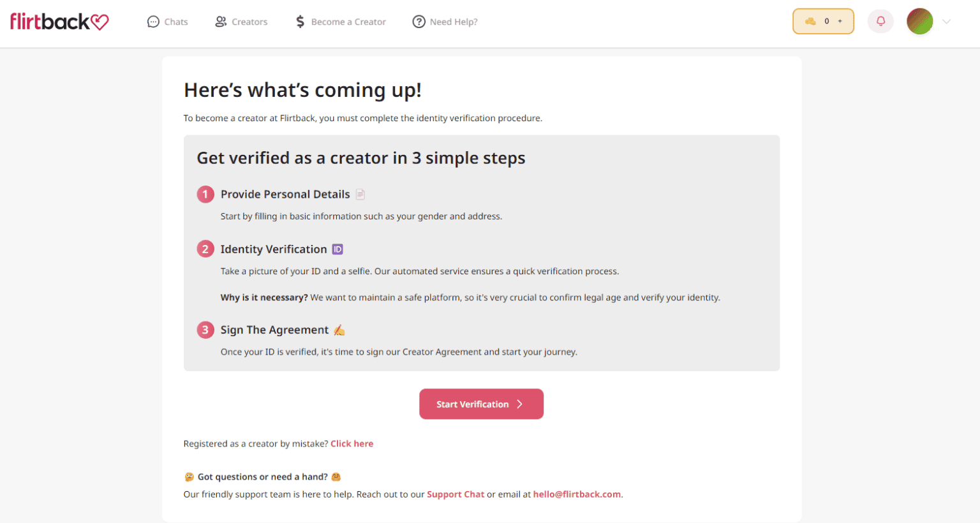
Task: Click the dollar sign creator icon
Action: click(300, 22)
